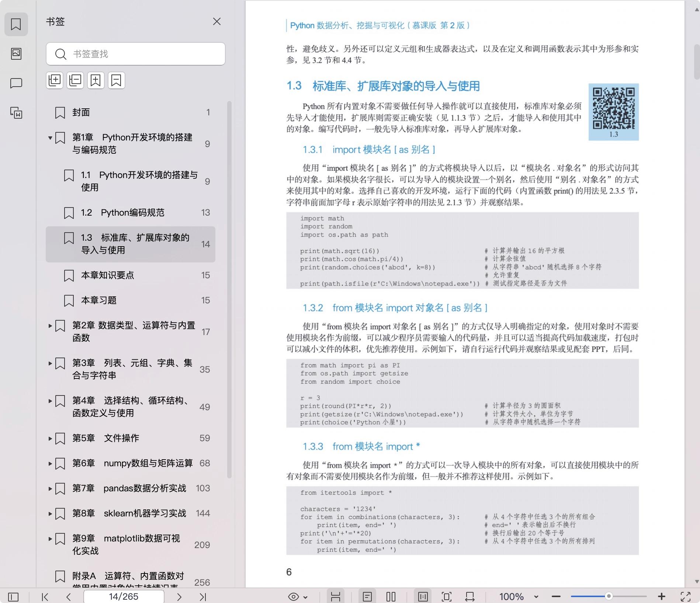Switch to single page view

click(367, 597)
